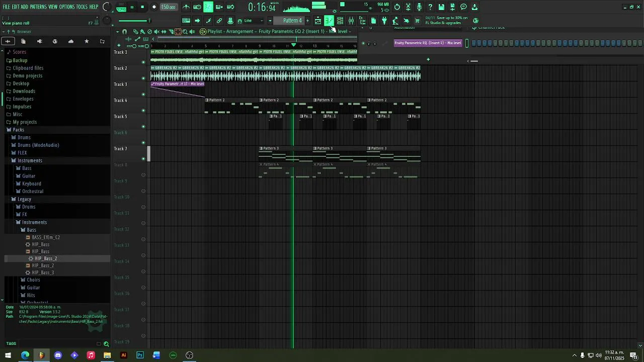Screen dimensions: 644x362
Task: Open the shopping cart icon
Action: 417,21
